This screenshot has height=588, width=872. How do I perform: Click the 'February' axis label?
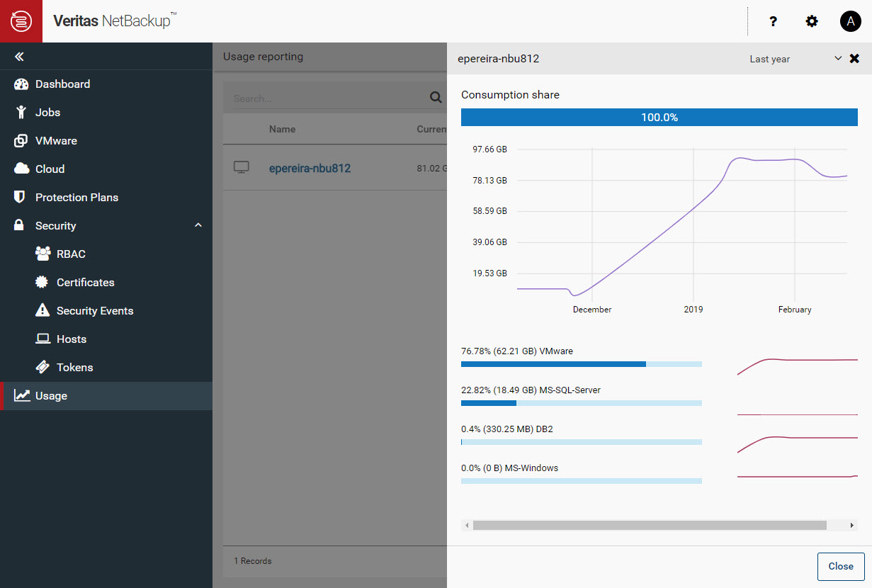coord(795,310)
